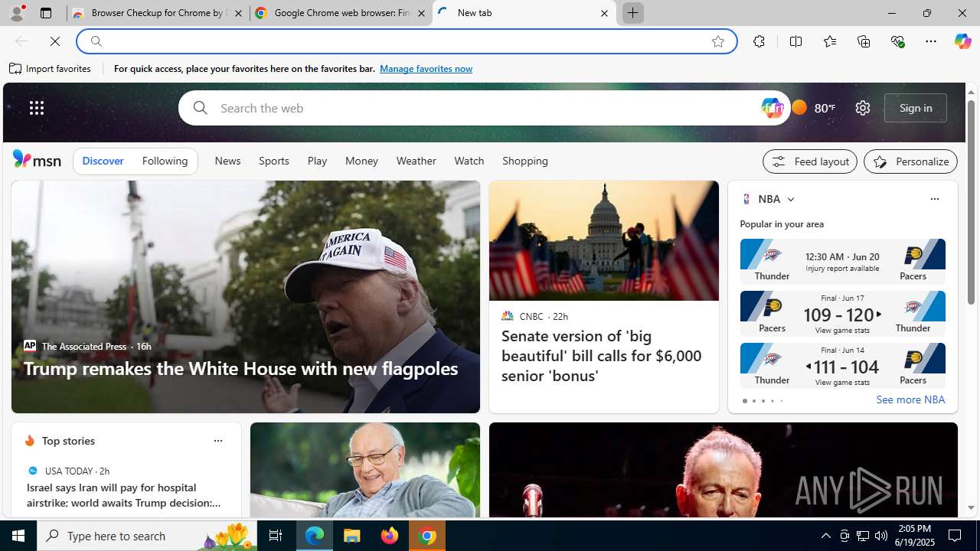980x551 pixels.
Task: Open new tab with plus button
Action: click(x=633, y=13)
